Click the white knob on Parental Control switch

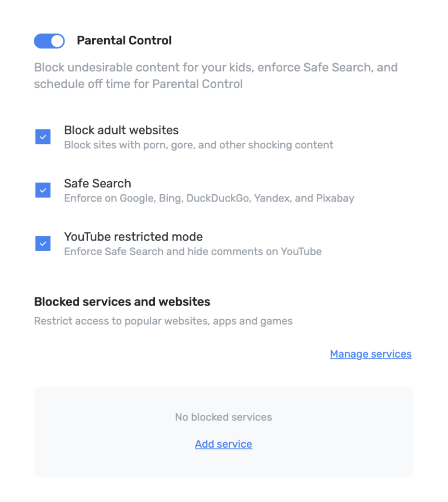click(x=57, y=41)
